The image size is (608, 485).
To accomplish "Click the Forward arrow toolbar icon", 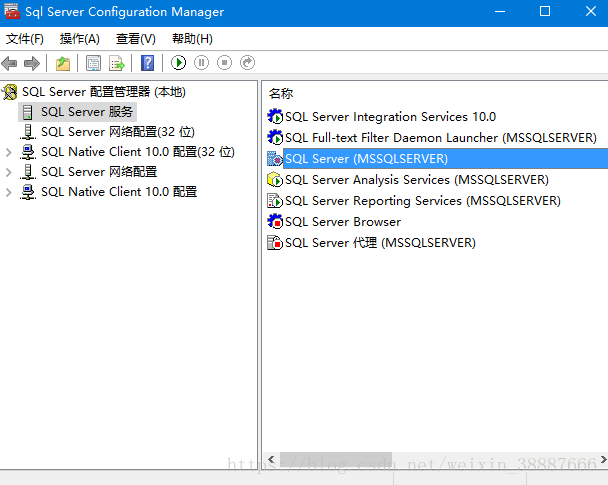I will click(x=32, y=63).
